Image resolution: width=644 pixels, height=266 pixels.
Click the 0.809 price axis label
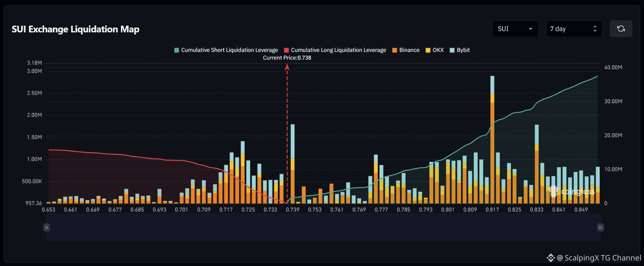tap(470, 210)
